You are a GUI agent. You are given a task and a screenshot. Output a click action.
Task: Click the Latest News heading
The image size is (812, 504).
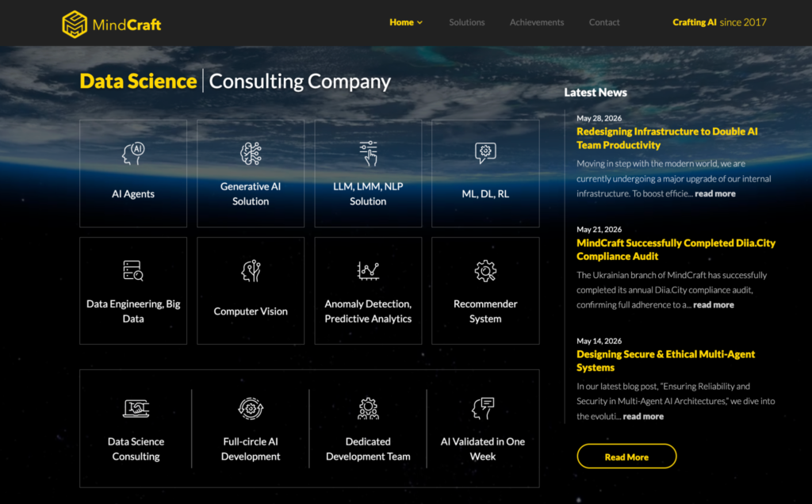[x=596, y=92]
